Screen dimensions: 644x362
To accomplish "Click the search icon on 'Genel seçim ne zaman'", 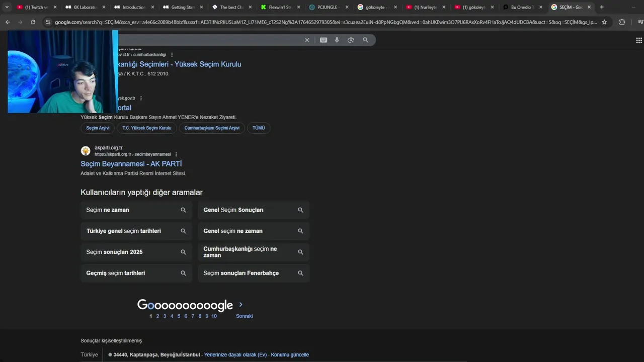I will [300, 231].
